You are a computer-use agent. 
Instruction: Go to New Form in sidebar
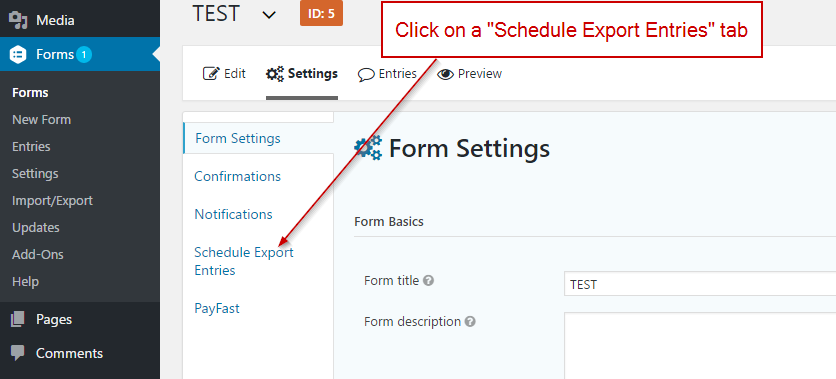(x=41, y=119)
